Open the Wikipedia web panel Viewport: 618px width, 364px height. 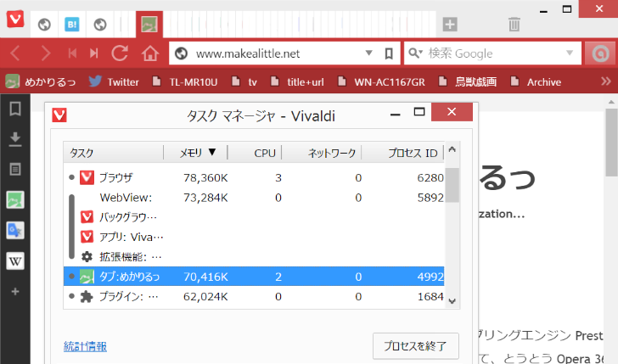click(x=15, y=260)
